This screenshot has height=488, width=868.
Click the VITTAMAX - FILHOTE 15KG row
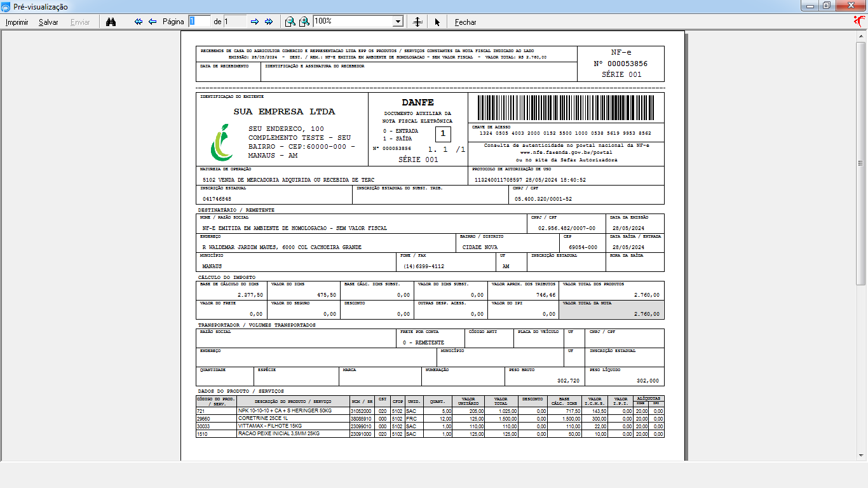coord(430,426)
